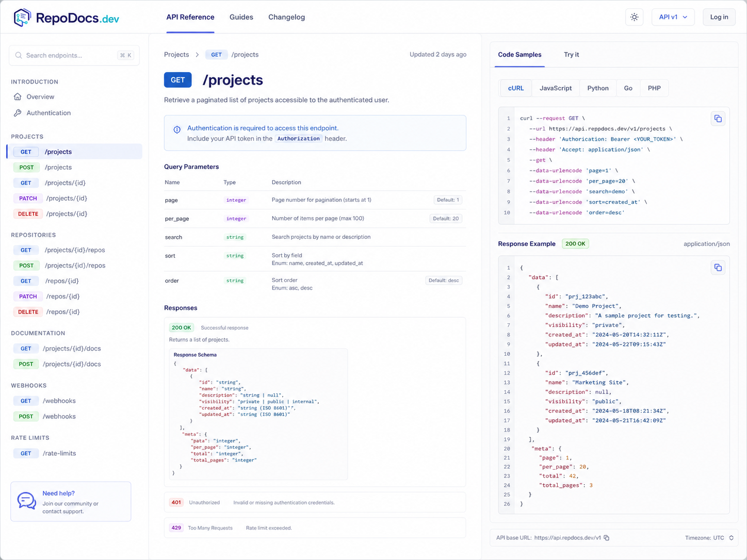The width and height of the screenshot is (747, 560).
Task: Expand the 401 Unauthorized response
Action: 315,502
